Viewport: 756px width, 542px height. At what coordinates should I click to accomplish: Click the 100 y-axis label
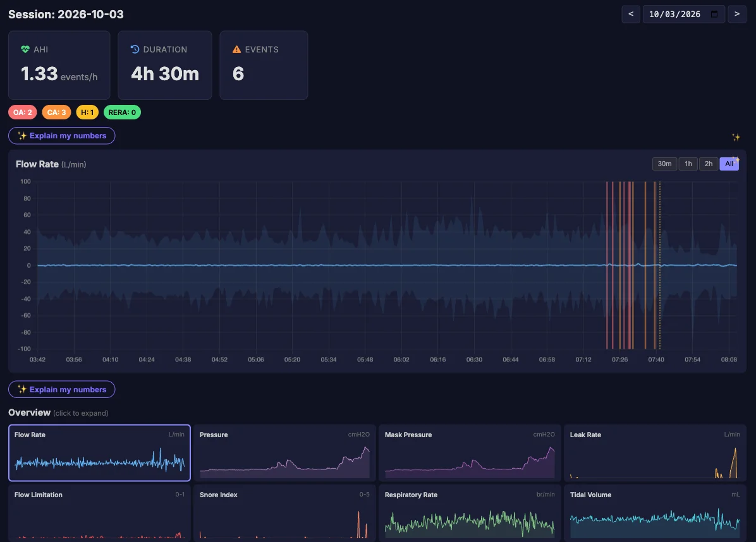tap(25, 182)
